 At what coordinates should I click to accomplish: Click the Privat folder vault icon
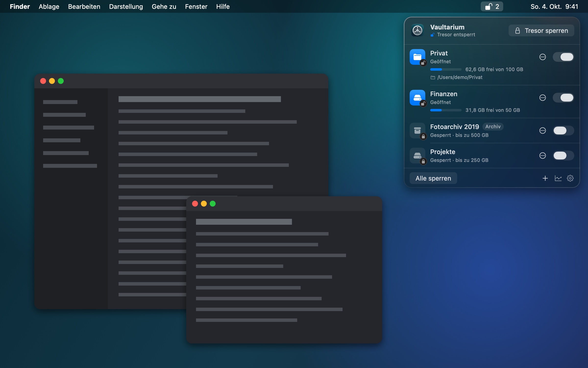pos(417,57)
